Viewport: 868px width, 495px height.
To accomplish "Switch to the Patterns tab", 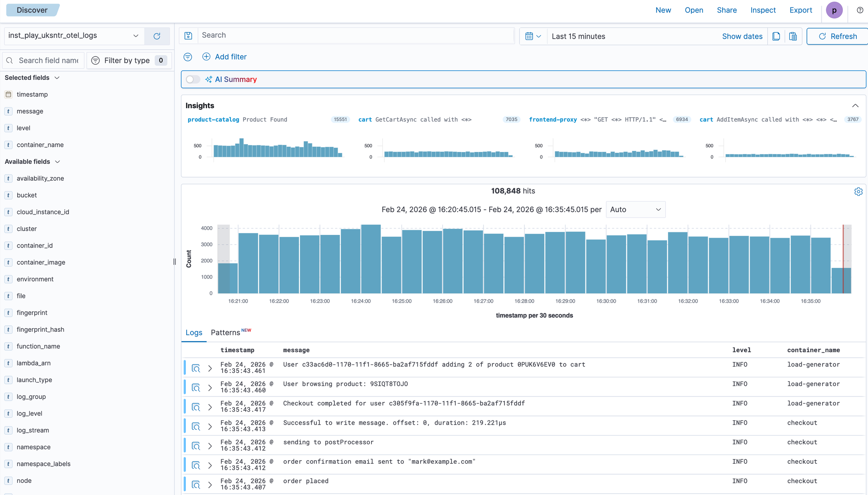I will (225, 332).
